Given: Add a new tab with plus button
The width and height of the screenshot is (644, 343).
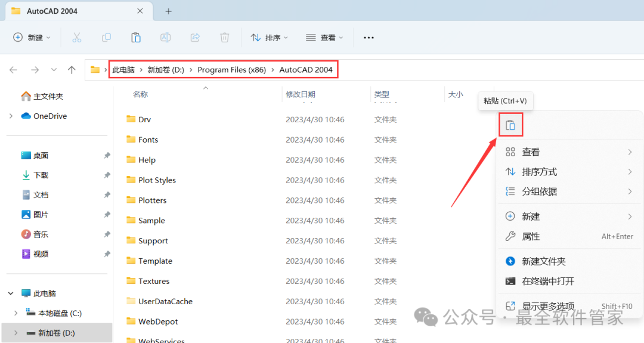Looking at the screenshot, I should pos(168,11).
